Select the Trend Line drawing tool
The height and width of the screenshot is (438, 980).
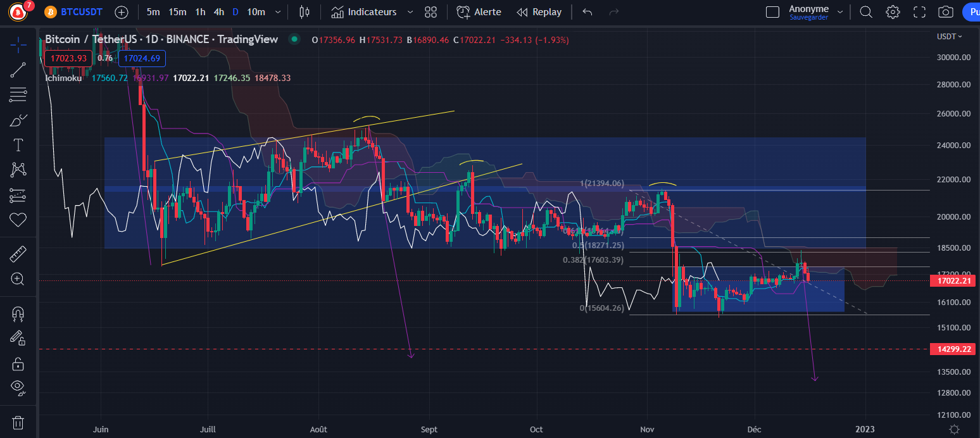tap(18, 70)
